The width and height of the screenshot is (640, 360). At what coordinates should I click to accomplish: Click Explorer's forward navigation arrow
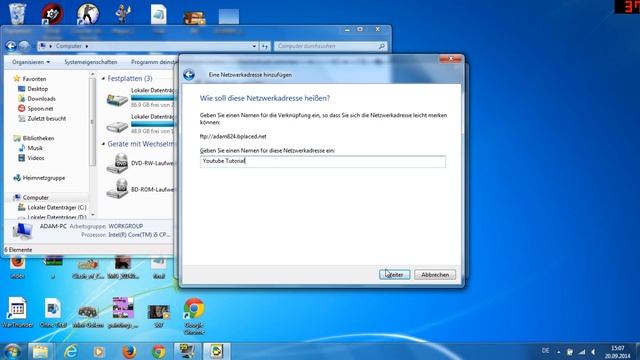coord(24,46)
